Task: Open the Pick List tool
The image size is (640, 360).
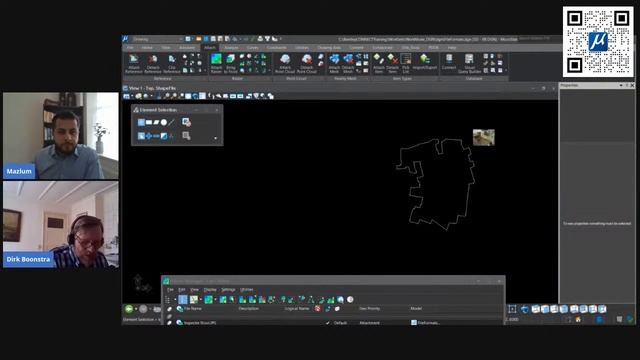Action: click(x=406, y=64)
